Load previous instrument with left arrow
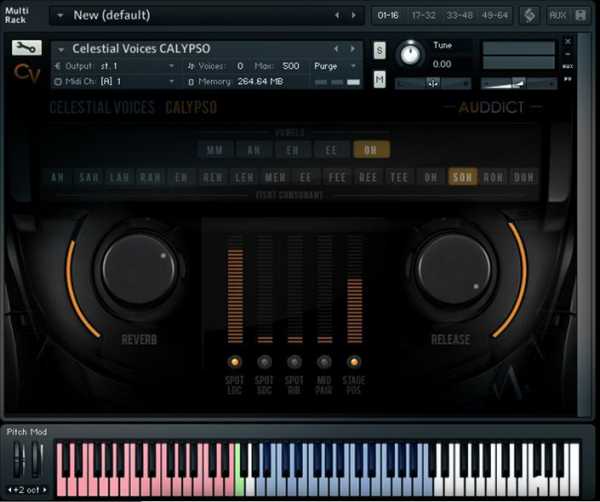Image resolution: width=600 pixels, height=502 pixels. point(336,49)
